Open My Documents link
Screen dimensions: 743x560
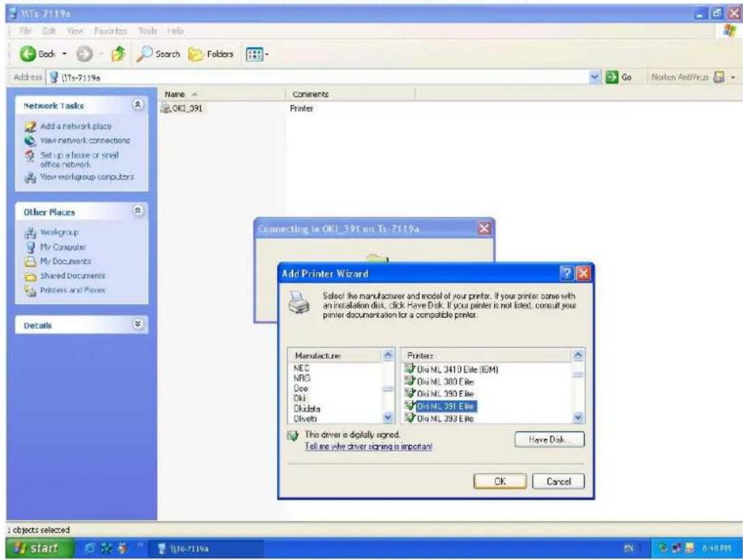click(65, 261)
